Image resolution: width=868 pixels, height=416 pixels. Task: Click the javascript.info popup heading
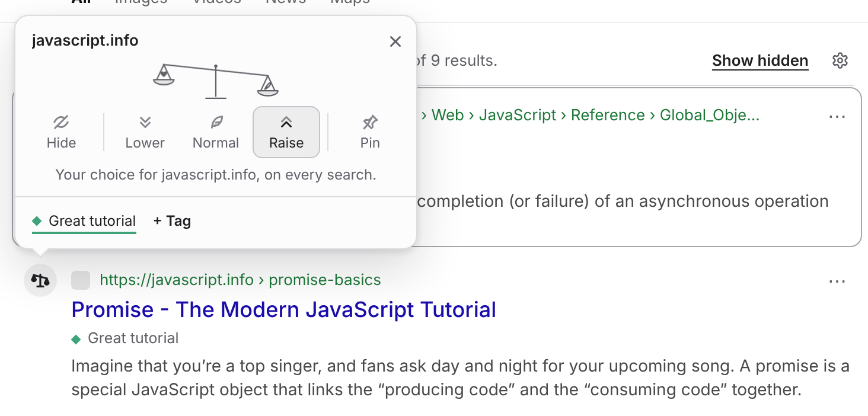(85, 41)
